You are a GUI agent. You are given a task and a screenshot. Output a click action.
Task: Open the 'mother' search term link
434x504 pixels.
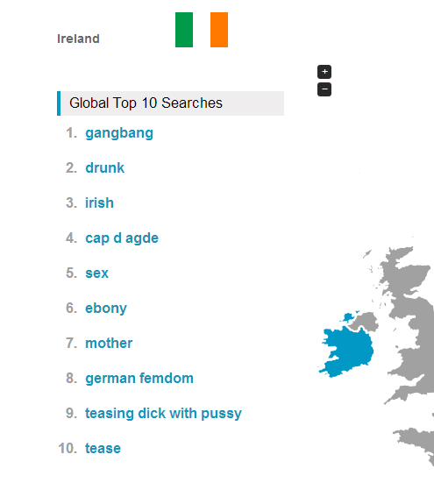(109, 343)
